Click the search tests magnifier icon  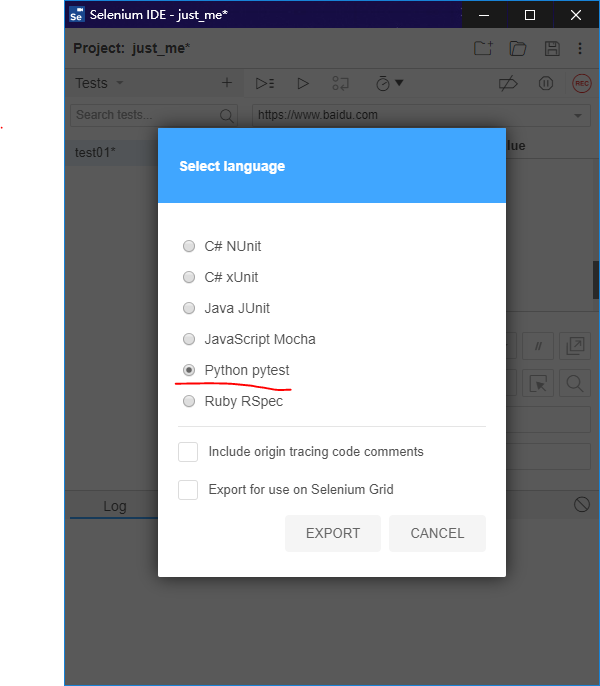(x=227, y=116)
